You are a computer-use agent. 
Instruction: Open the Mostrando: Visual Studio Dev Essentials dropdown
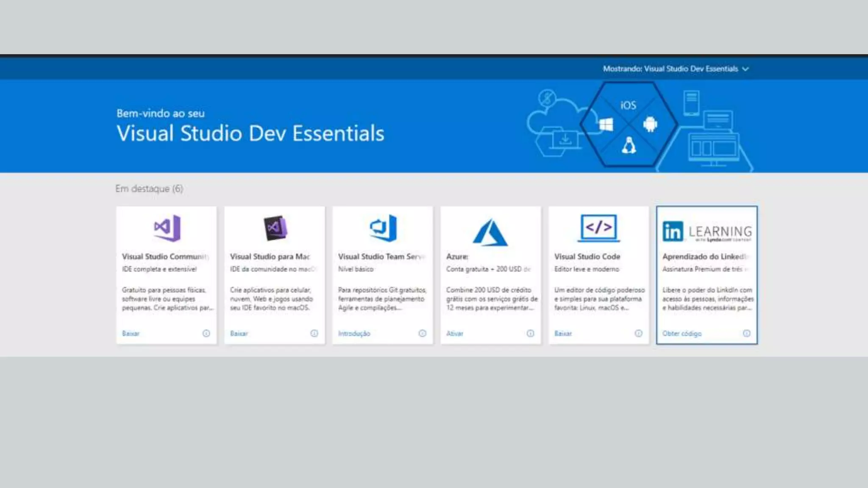tap(676, 69)
